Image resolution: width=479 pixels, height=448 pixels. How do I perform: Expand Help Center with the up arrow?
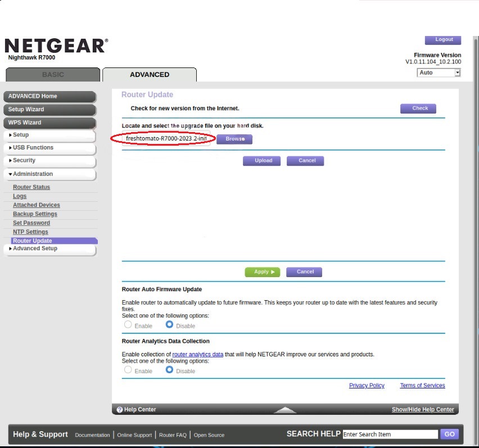[284, 410]
